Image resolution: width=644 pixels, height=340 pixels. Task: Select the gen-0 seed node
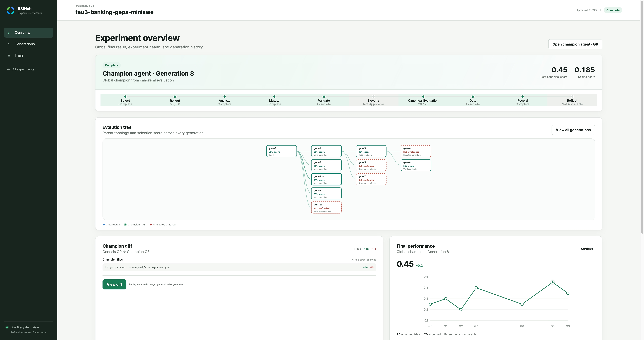pos(281,151)
